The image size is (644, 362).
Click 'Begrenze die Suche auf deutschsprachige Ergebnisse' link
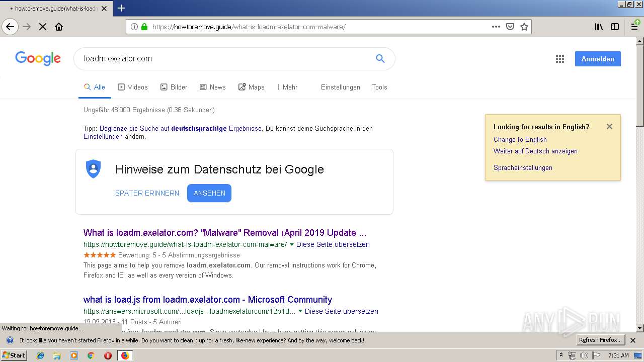click(x=181, y=129)
